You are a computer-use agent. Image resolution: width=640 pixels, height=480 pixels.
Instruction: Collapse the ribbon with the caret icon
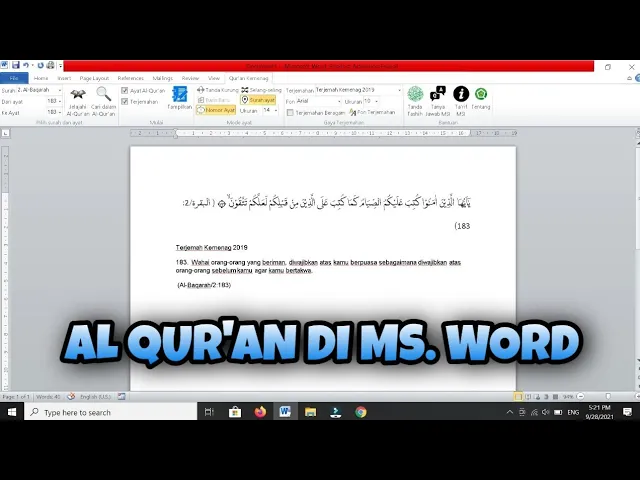(629, 78)
